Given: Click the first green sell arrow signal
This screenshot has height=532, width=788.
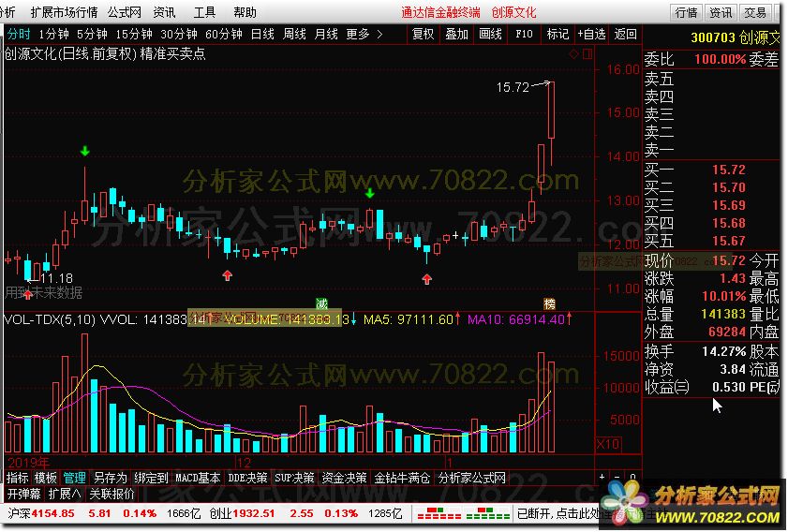Looking at the screenshot, I should pyautogui.click(x=85, y=151).
